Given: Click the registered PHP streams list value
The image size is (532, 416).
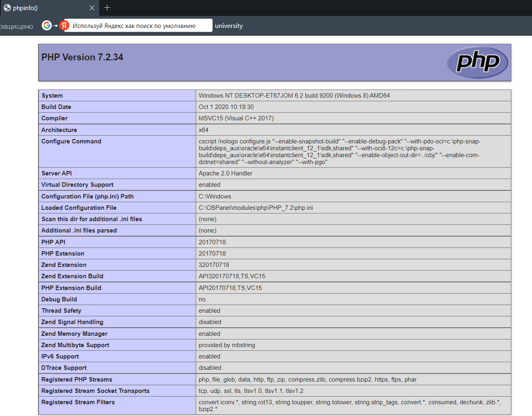Looking at the screenshot, I should pyautogui.click(x=307, y=380).
